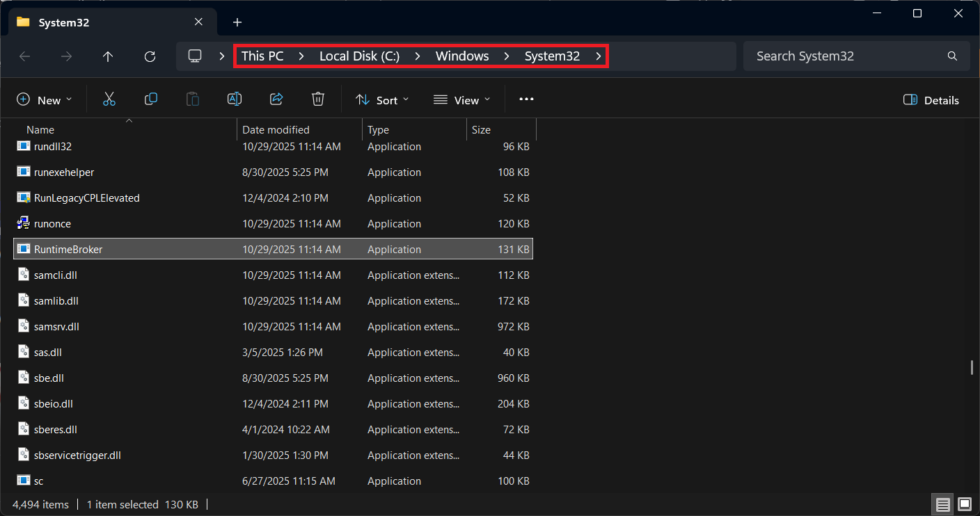Click Windows in the breadcrumb path
Image resolution: width=980 pixels, height=516 pixels.
(462, 56)
